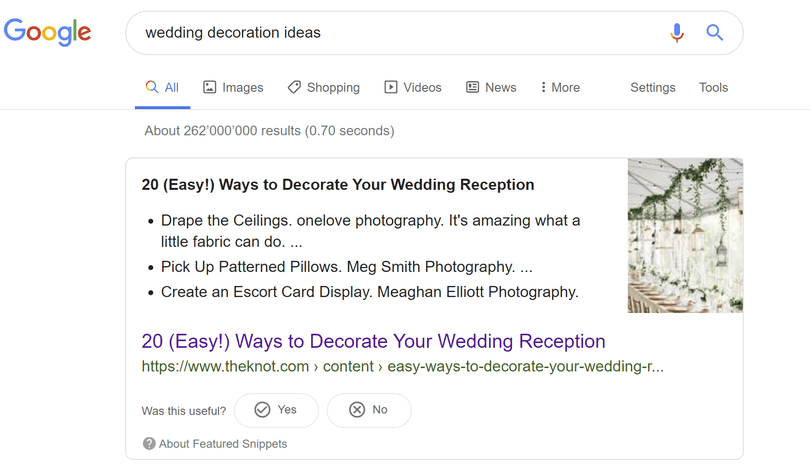Click the Images tab picture icon

pos(209,87)
